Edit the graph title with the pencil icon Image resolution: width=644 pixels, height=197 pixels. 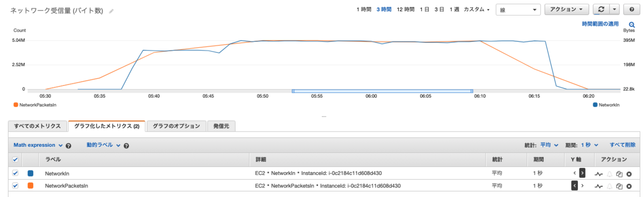click(x=111, y=11)
